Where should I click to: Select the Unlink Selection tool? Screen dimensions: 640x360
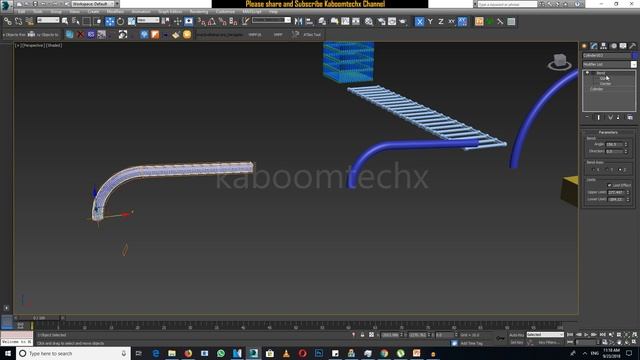(18, 21)
